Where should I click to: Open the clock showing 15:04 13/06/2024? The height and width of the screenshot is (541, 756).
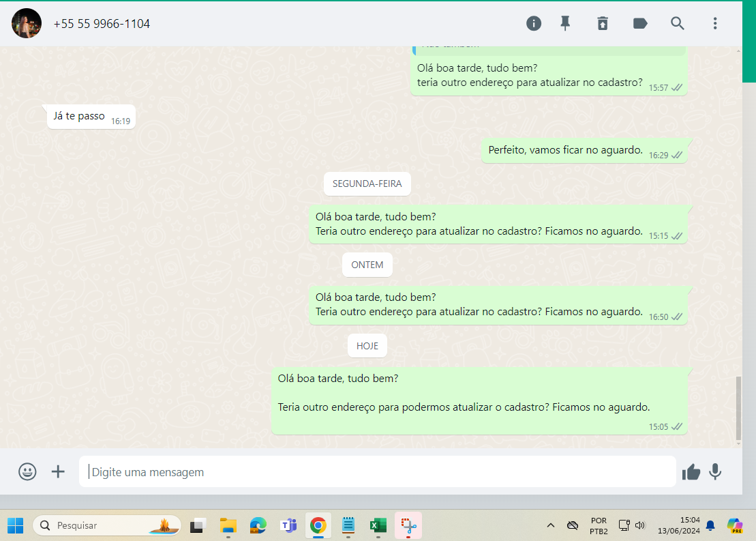pyautogui.click(x=679, y=525)
